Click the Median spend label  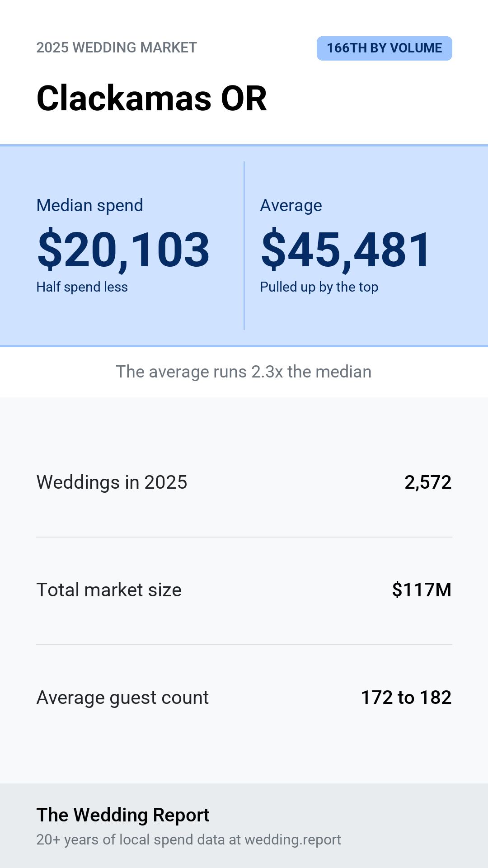click(90, 205)
